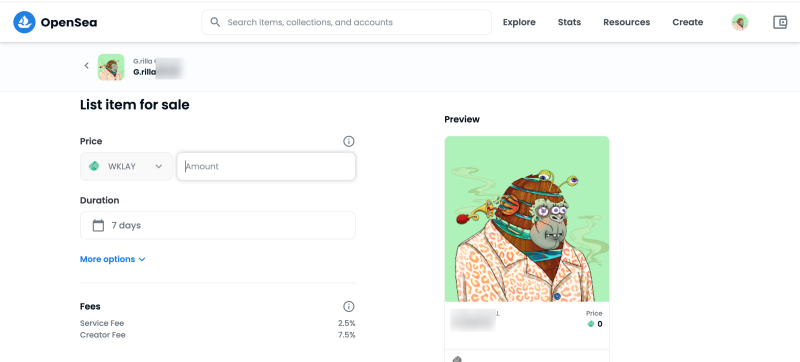Click the gorilla NFT preview image
The width and height of the screenshot is (800, 362).
(x=527, y=219)
